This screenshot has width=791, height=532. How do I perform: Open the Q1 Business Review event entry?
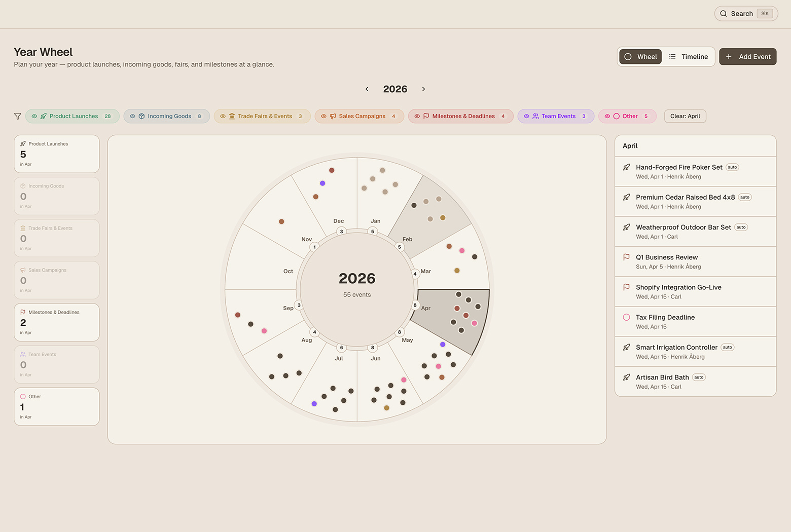pos(695,261)
